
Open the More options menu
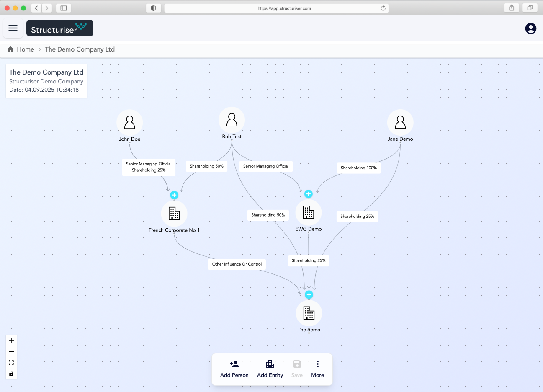(318, 369)
